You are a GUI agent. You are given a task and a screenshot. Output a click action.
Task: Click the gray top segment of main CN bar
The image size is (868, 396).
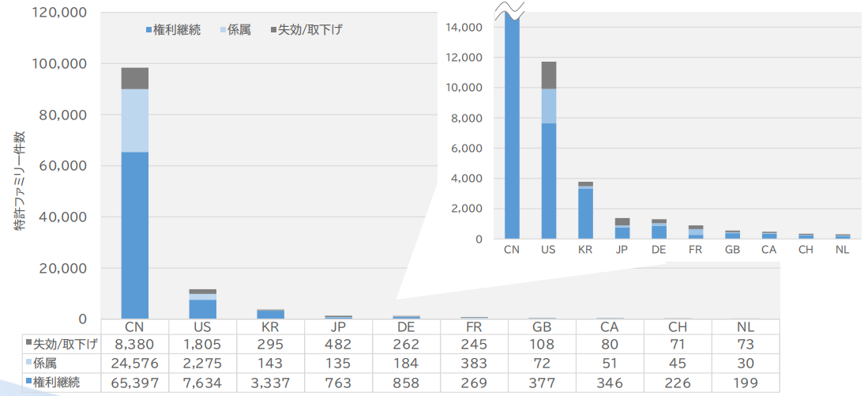pos(134,78)
